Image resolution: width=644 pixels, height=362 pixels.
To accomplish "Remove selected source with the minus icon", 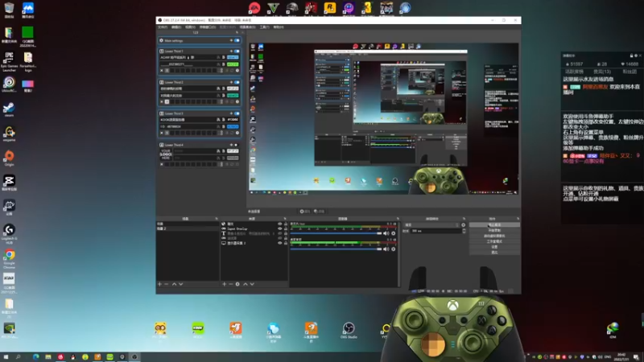I will tap(231, 284).
